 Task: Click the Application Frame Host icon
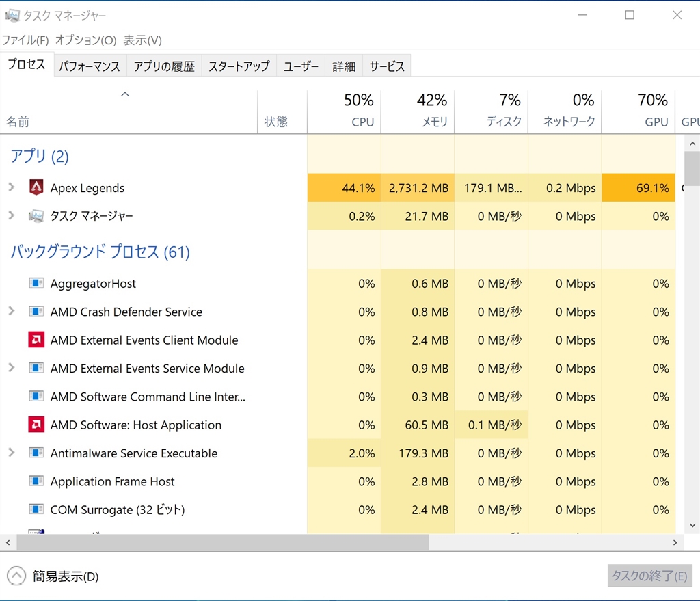point(36,481)
